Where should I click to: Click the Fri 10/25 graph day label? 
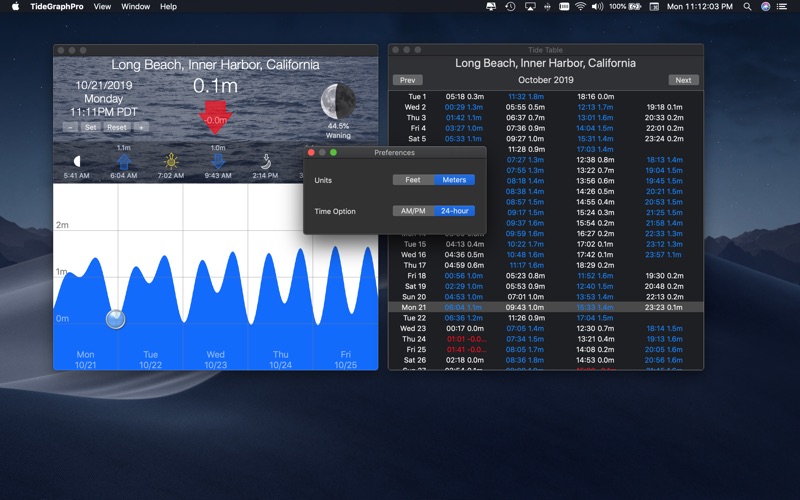click(345, 360)
